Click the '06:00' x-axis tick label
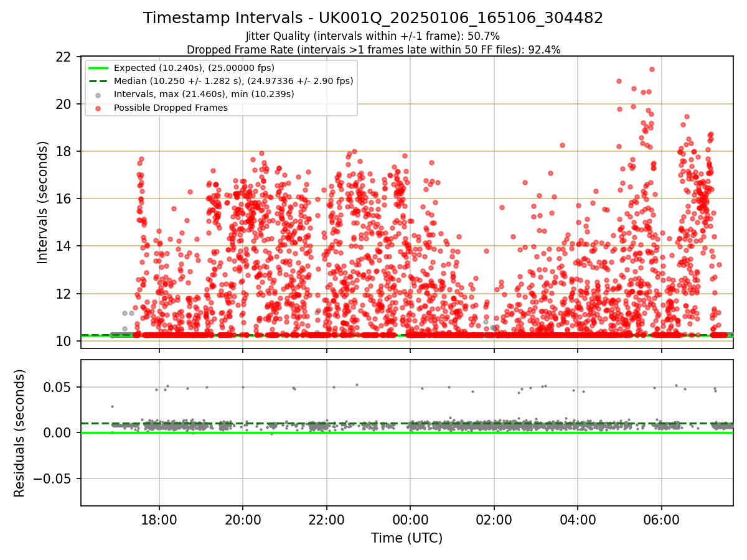Screen dimensions: 747x560 click(x=661, y=520)
